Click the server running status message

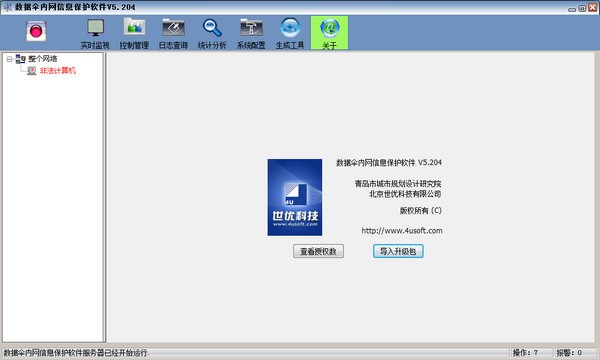click(x=76, y=353)
